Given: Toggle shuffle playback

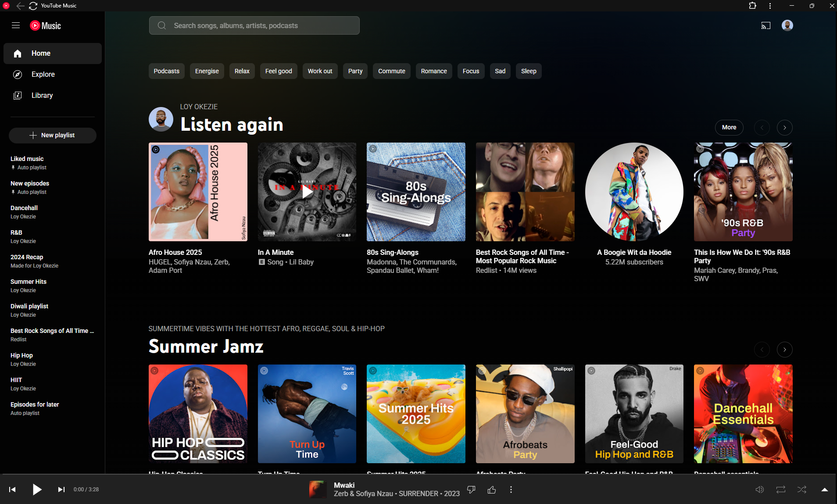Looking at the screenshot, I should click(801, 490).
